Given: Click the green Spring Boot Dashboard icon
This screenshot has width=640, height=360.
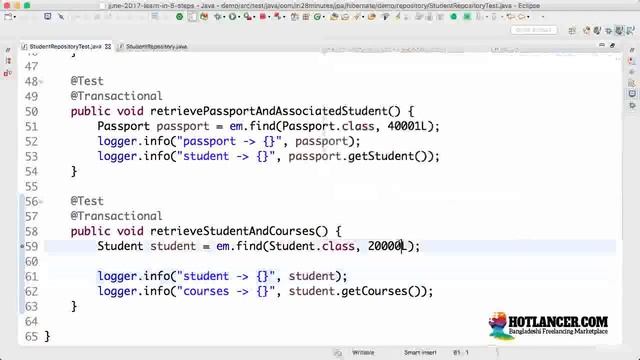Looking at the screenshot, I should click(x=179, y=17).
